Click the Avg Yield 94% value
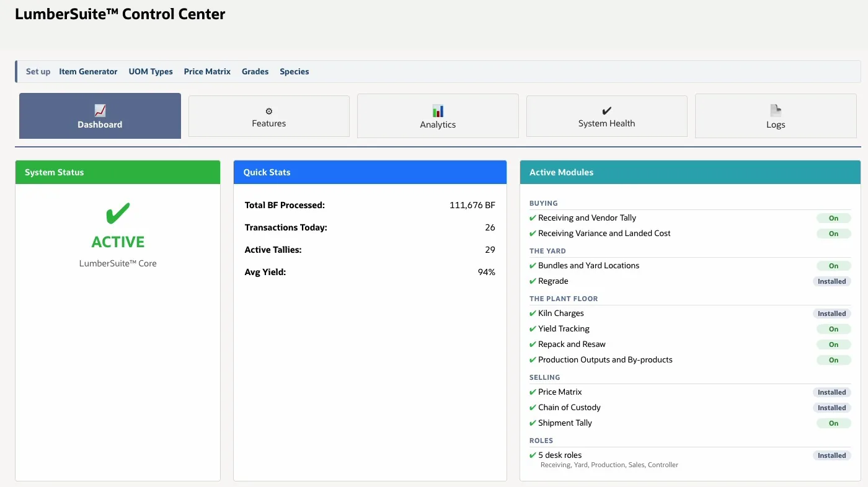This screenshot has width=868, height=487. coord(487,272)
